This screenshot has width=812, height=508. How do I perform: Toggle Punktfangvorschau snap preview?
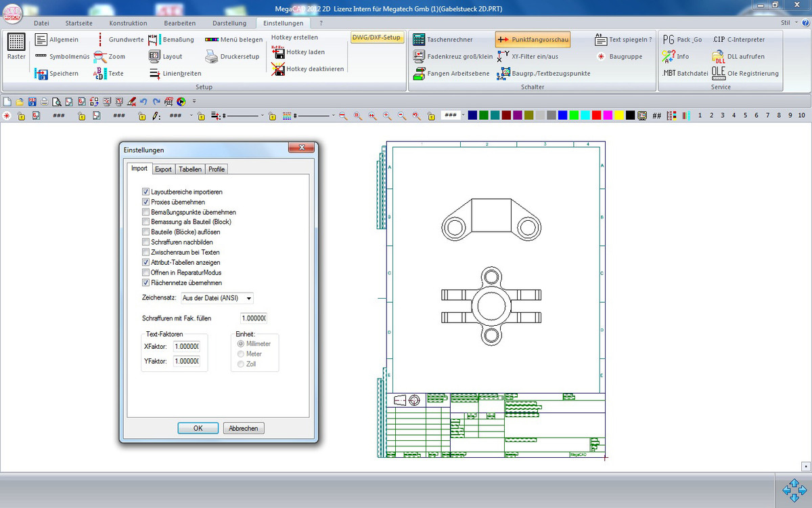tap(533, 39)
